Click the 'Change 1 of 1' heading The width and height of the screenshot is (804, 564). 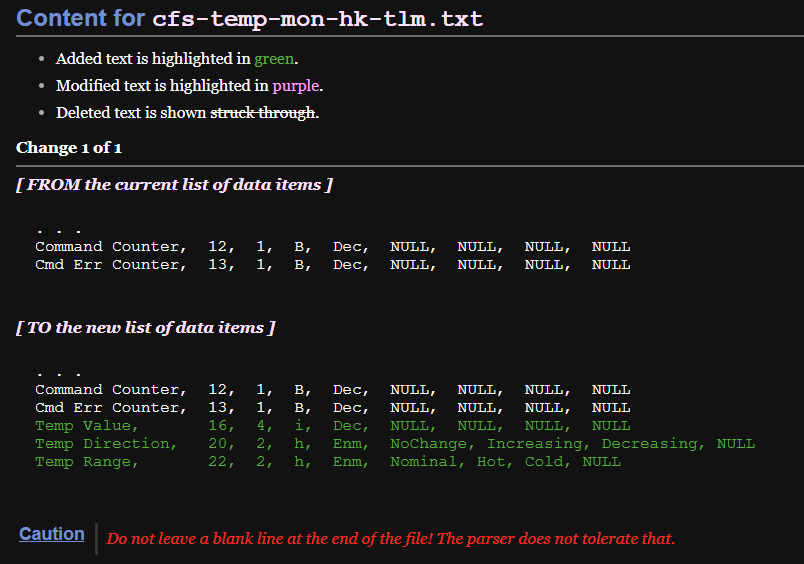(x=69, y=148)
